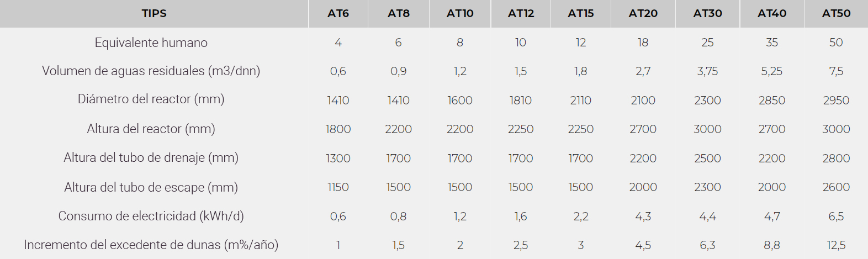Click Consumo de electricidad row label
This screenshot has width=868, height=259.
(x=151, y=216)
